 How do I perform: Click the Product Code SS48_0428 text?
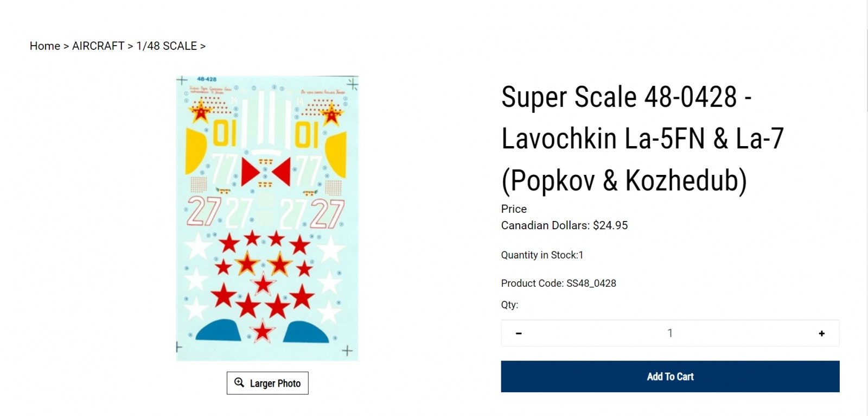[558, 283]
